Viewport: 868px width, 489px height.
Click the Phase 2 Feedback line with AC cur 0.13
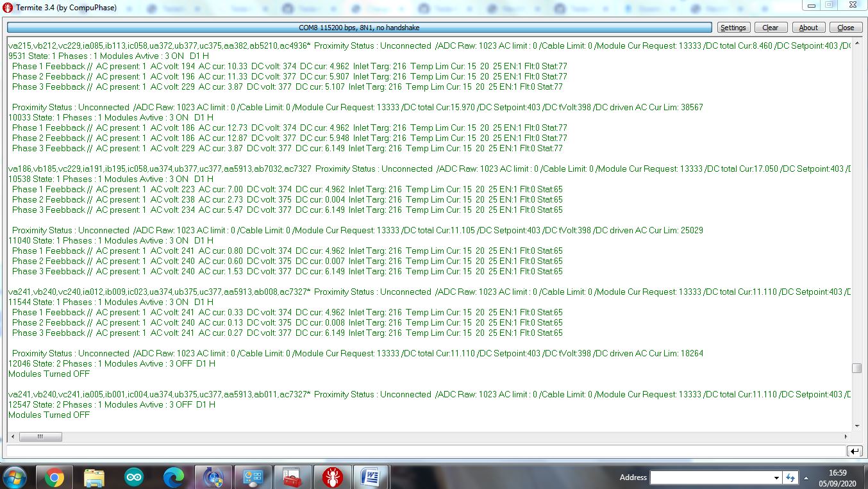pyautogui.click(x=287, y=322)
